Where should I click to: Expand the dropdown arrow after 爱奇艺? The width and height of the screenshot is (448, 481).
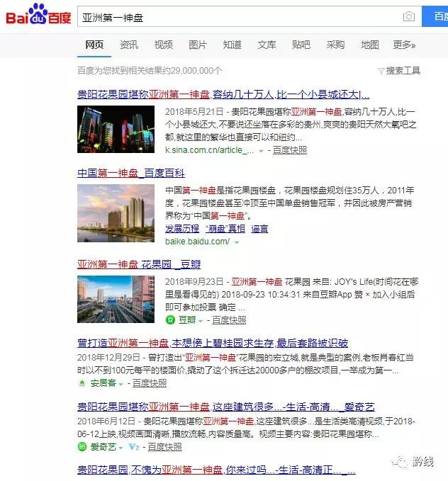pyautogui.click(x=121, y=448)
